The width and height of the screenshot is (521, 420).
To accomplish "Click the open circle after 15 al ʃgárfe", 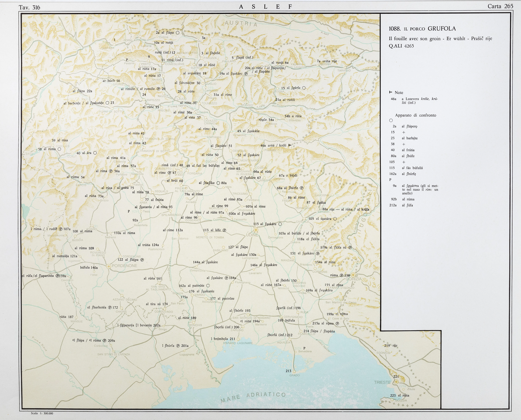I will pyautogui.click(x=304, y=88).
